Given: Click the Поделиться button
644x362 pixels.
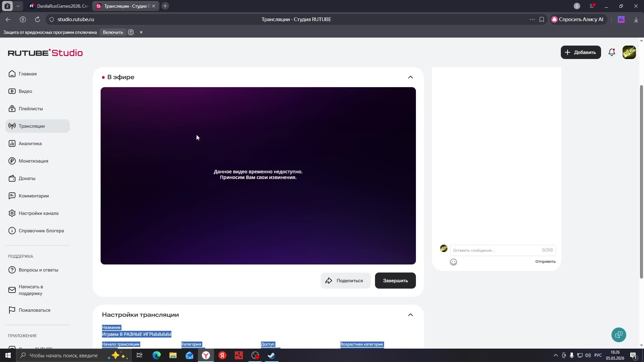Looking at the screenshot, I should click(345, 281).
